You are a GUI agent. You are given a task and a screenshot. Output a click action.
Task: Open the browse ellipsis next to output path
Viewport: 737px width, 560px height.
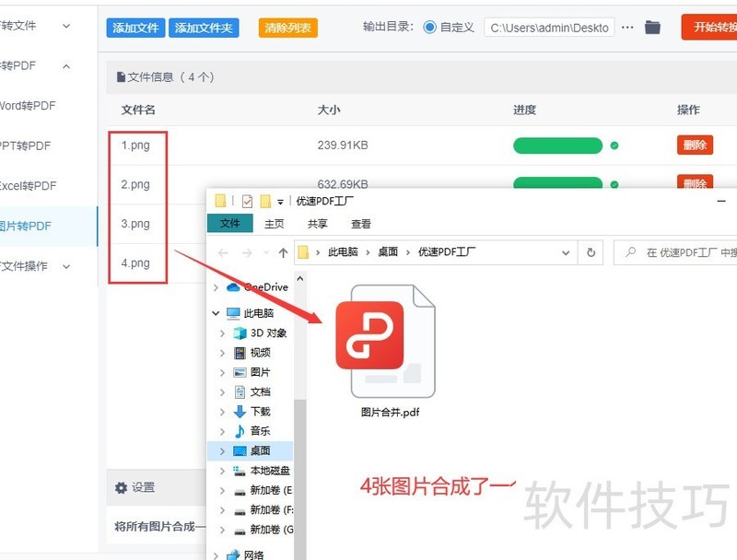point(627,28)
